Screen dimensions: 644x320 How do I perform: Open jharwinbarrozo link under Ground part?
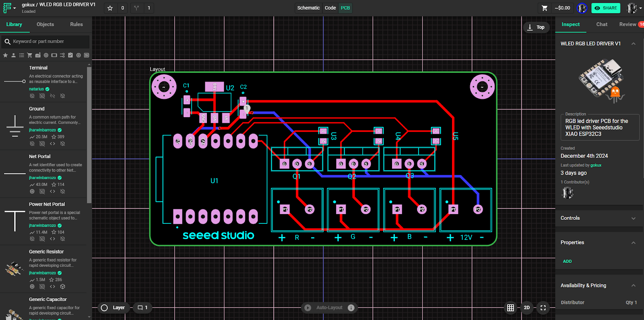[x=42, y=130]
